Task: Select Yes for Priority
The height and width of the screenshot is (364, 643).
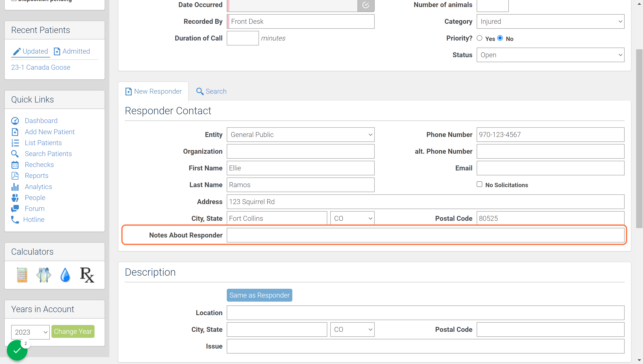Action: click(479, 38)
